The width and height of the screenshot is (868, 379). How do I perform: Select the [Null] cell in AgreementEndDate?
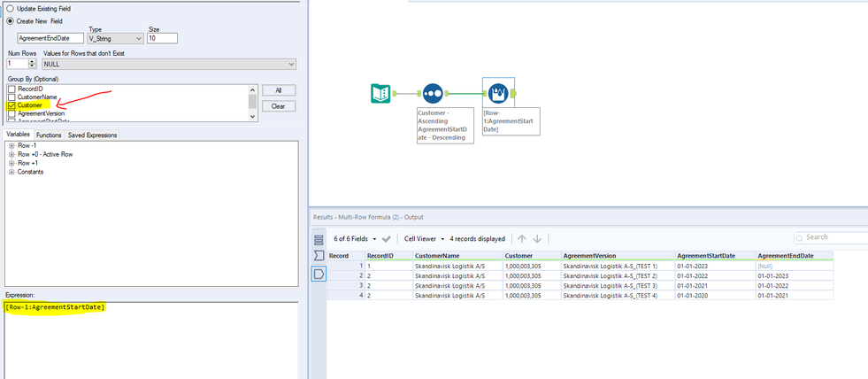pos(794,266)
